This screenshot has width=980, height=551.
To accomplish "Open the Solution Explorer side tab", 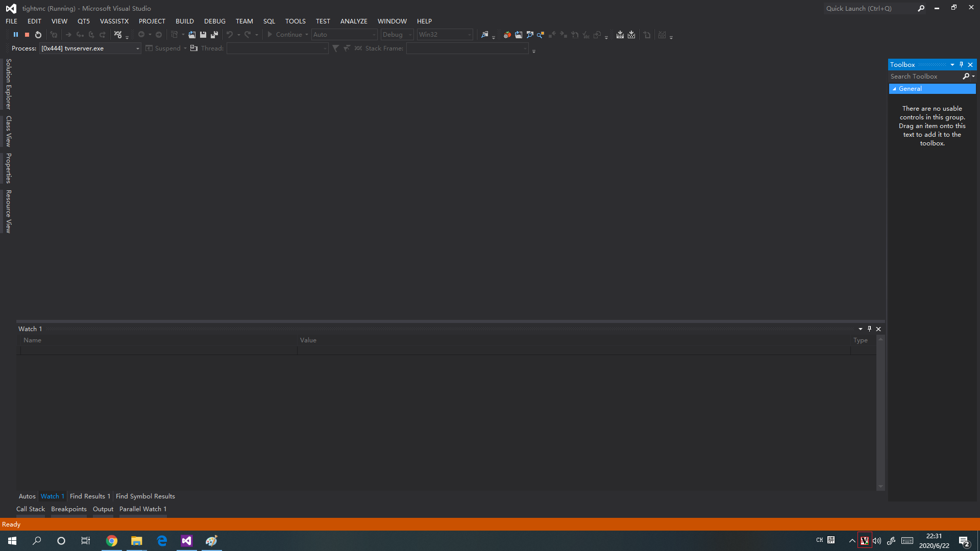I will click(8, 84).
